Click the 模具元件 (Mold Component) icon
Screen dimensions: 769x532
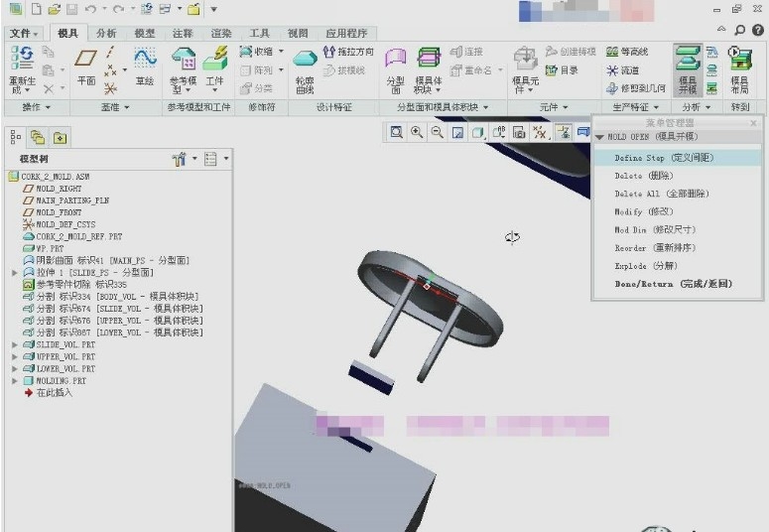point(525,59)
